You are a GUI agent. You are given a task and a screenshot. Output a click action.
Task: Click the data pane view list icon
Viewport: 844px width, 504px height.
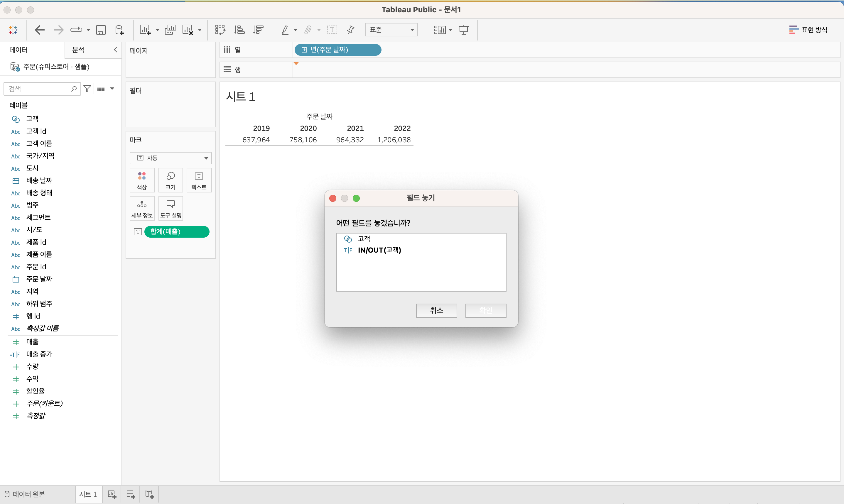[101, 89]
